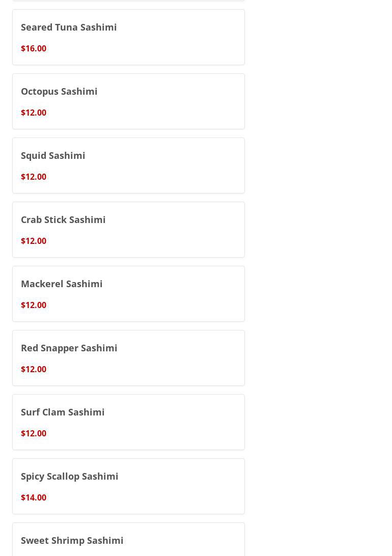392x556 pixels.
Task: Select Red Snapper Sashimi title
Action: click(69, 348)
